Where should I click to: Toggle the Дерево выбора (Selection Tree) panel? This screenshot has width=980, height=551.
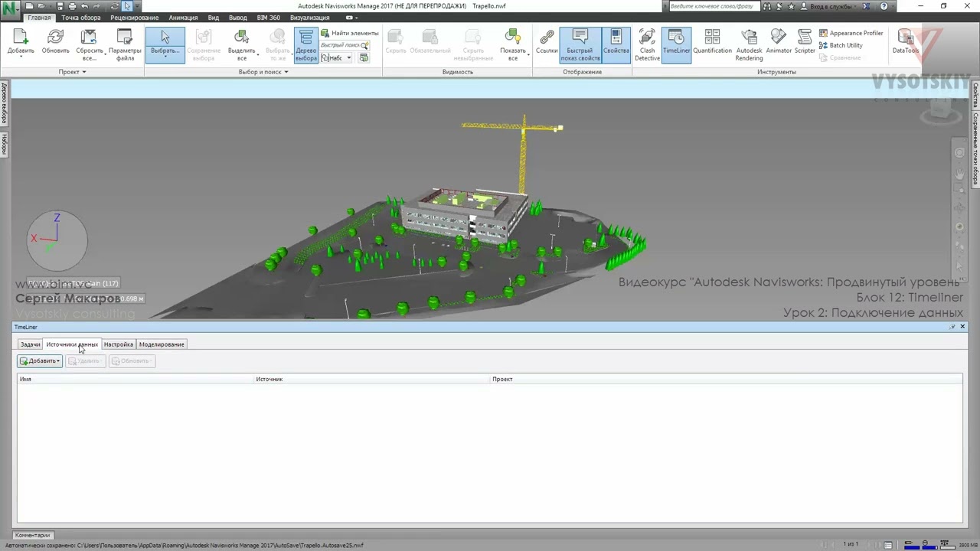(305, 44)
